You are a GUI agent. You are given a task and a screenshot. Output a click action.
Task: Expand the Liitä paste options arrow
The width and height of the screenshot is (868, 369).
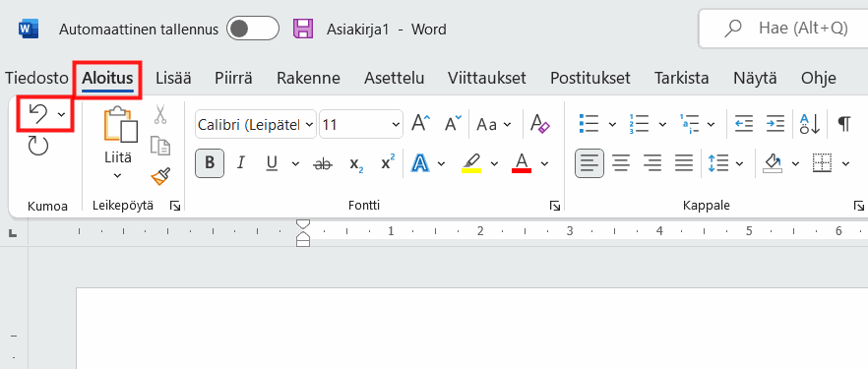[x=117, y=176]
